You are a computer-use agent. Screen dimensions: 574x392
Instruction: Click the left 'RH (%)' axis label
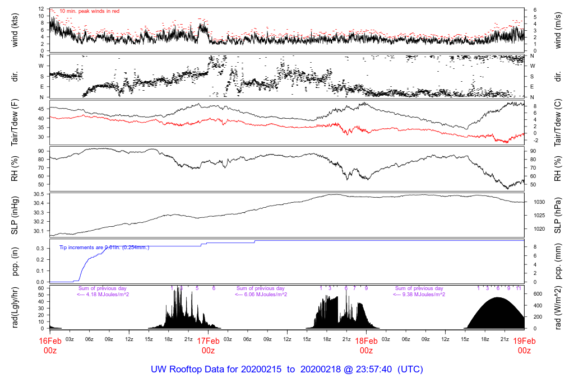tap(15, 169)
